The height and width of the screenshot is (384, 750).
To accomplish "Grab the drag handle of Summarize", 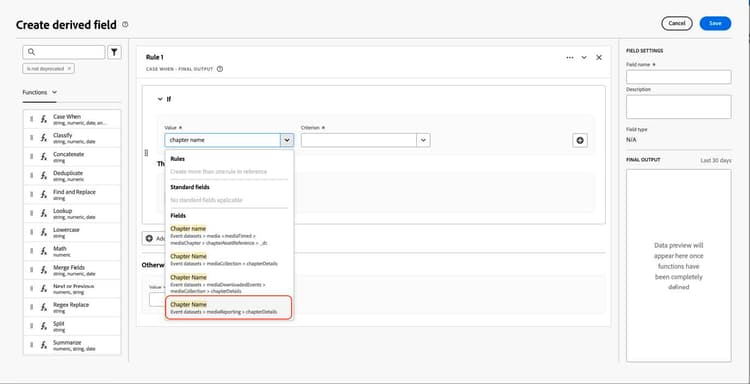I will 32,345.
